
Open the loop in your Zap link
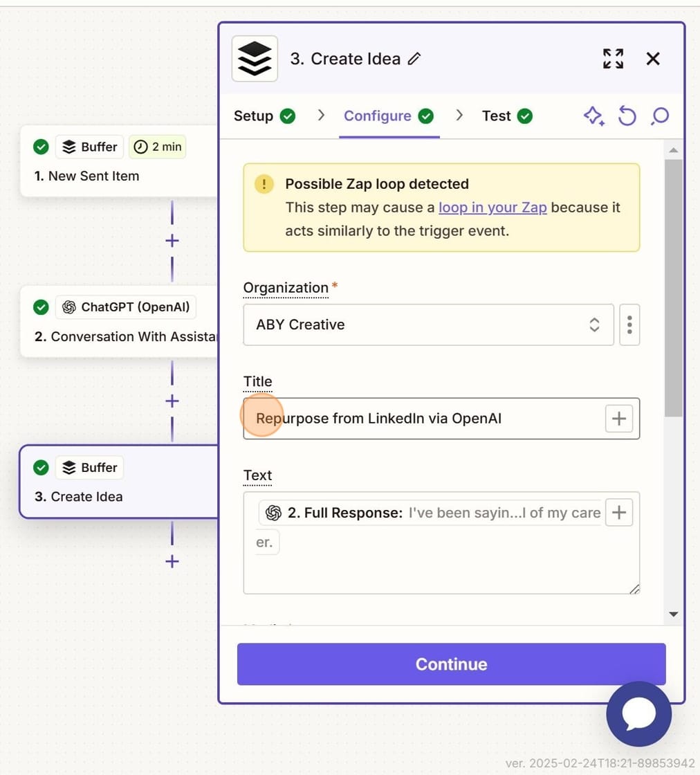492,207
